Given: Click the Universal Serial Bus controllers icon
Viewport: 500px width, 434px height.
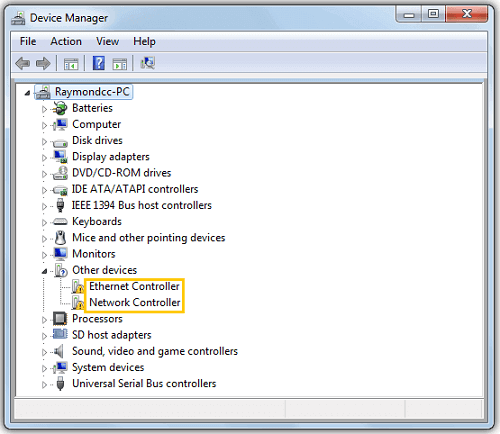Looking at the screenshot, I should [x=60, y=383].
